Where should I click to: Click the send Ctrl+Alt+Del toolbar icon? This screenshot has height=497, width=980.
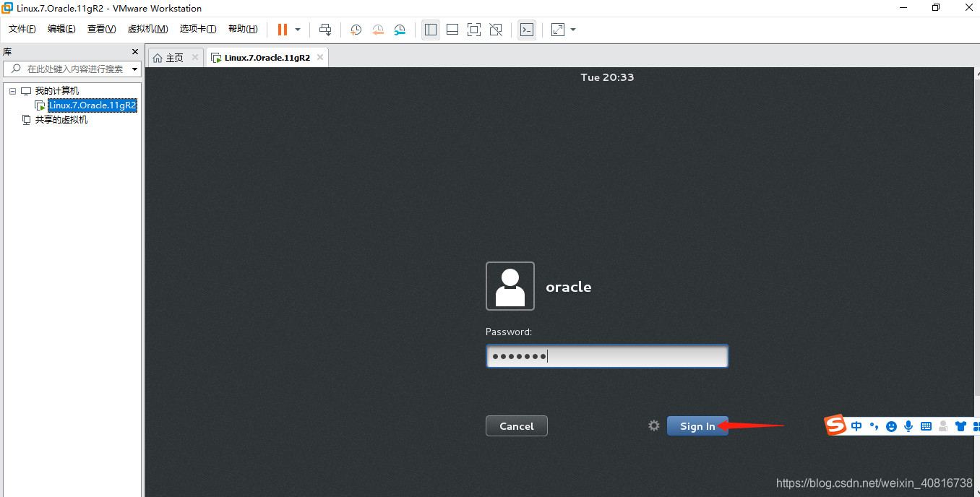click(325, 30)
